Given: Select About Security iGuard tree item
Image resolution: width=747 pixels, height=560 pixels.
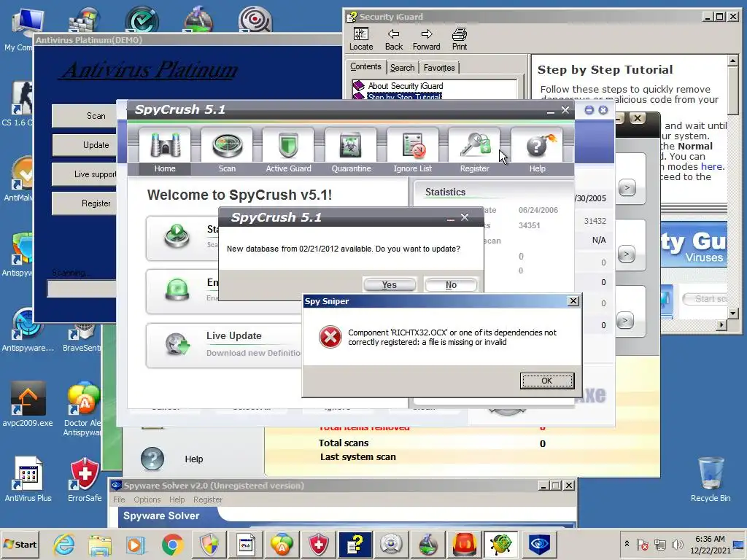Looking at the screenshot, I should 405,86.
